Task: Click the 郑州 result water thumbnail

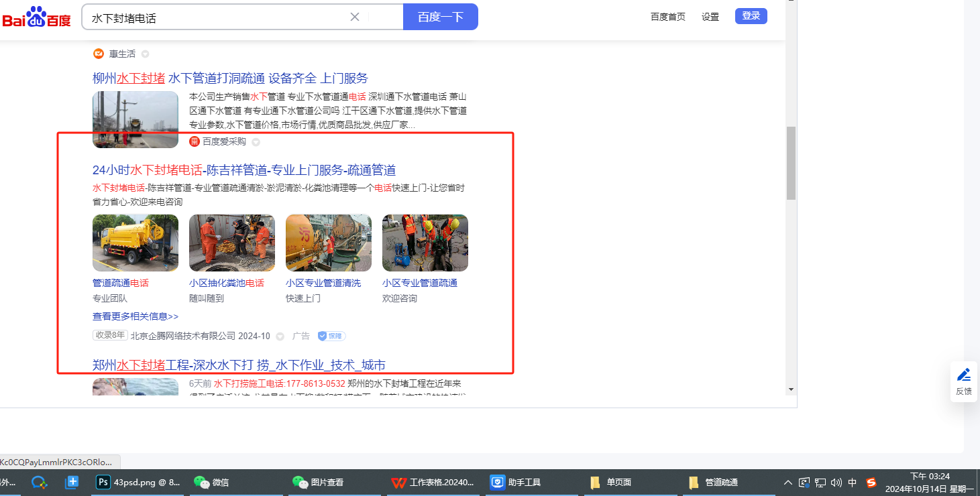Action: pos(135,387)
